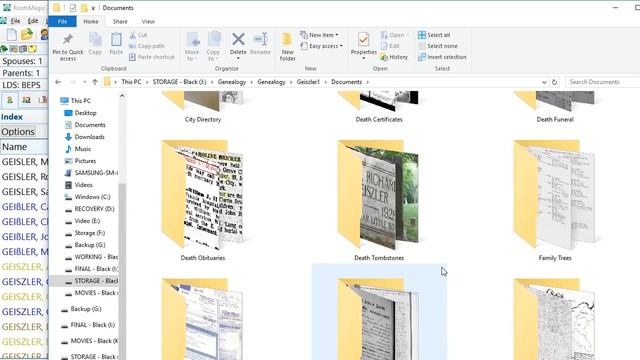Create a New folder
The width and height of the screenshot is (640, 360).
click(x=287, y=47)
